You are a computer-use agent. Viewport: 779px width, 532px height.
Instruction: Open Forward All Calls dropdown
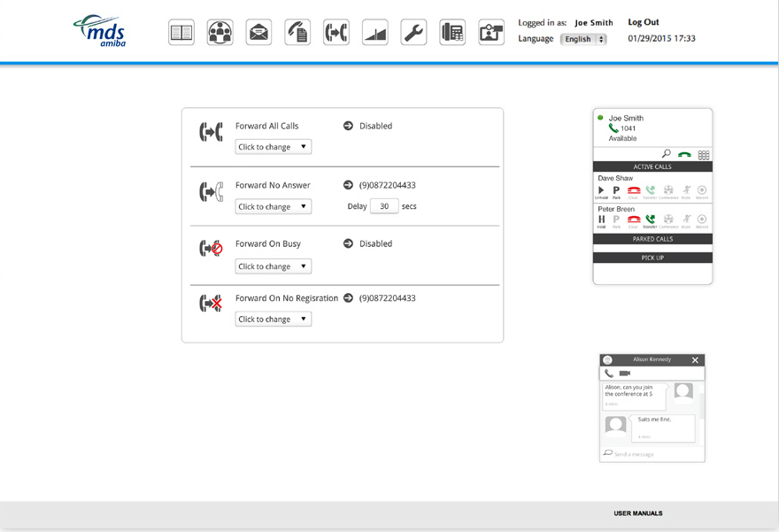click(x=273, y=147)
